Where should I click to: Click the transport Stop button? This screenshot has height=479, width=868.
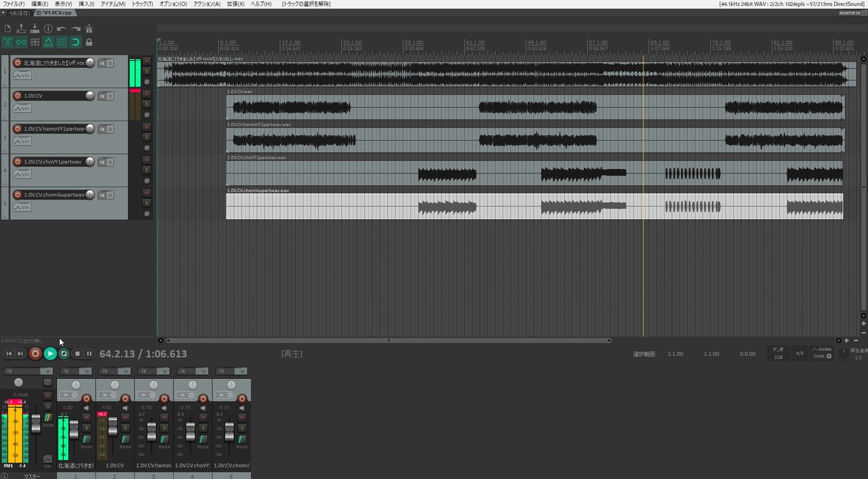coord(77,353)
